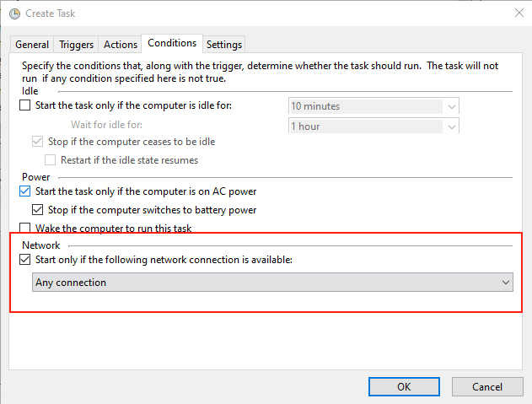Open the Triggers tab
This screenshot has height=404, width=532.
[76, 44]
